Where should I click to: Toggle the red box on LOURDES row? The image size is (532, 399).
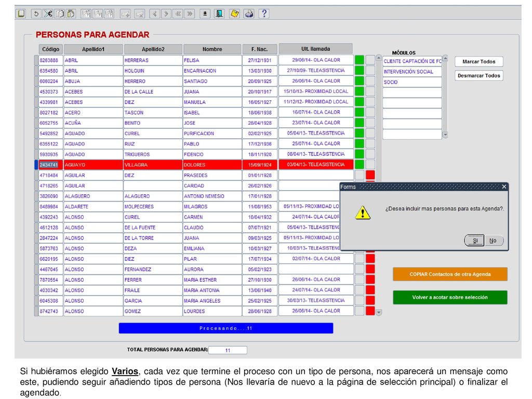[x=370, y=311]
